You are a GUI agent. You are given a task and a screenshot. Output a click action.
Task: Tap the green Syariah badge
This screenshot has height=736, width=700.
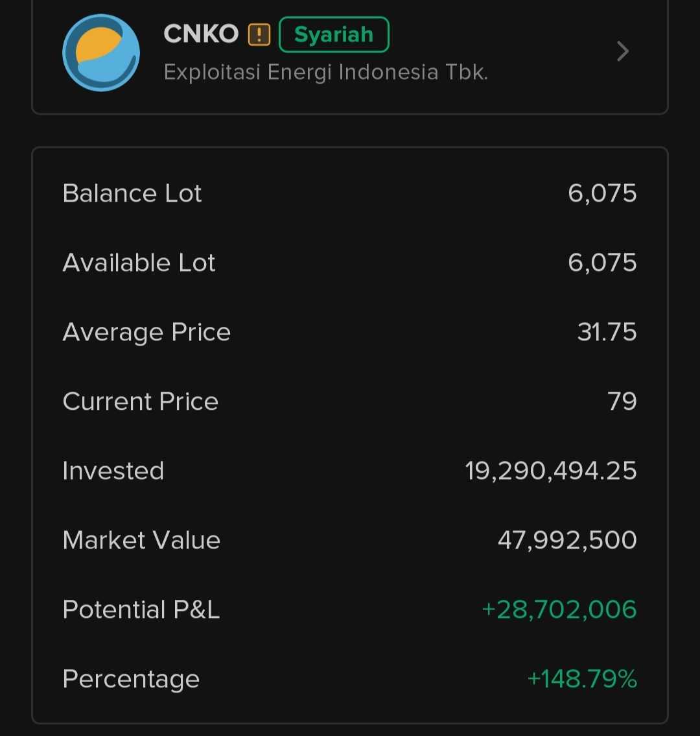point(334,34)
